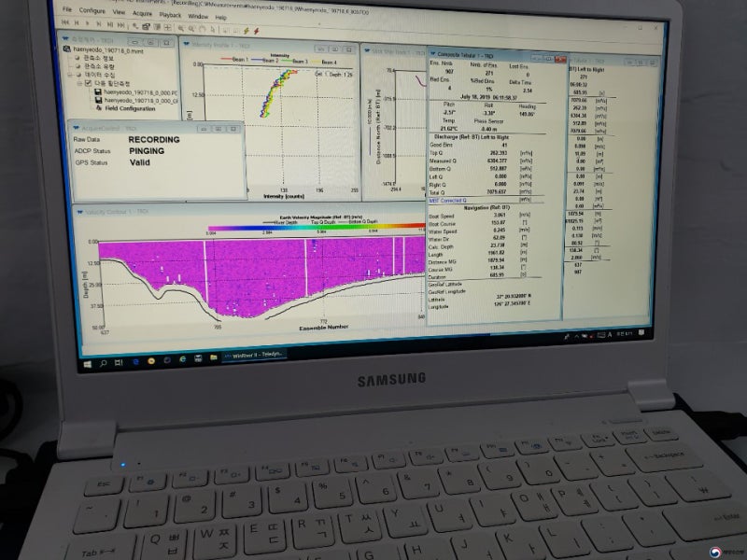Click the yellow lightning bolt toolbar icon
The image size is (747, 560).
[247, 31]
